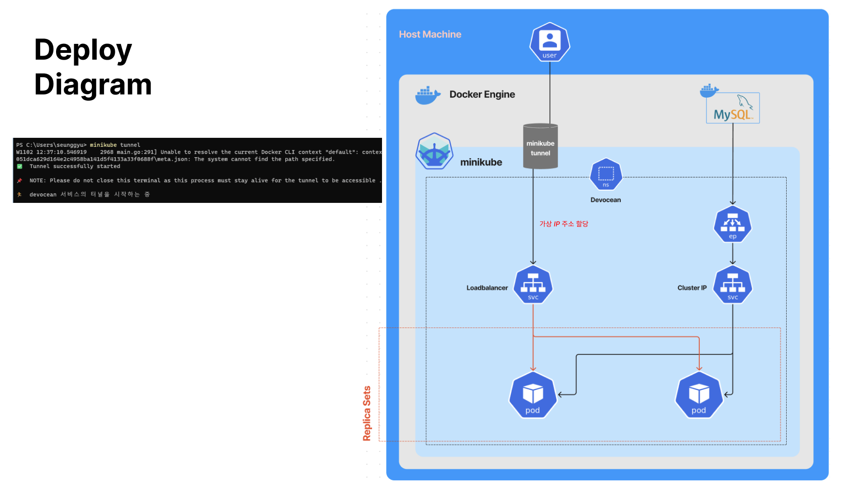Viewport: 868px width, 488px height.
Task: Select the "devocean 서비스의 터널을 시작하는 중" line
Action: 90,194
